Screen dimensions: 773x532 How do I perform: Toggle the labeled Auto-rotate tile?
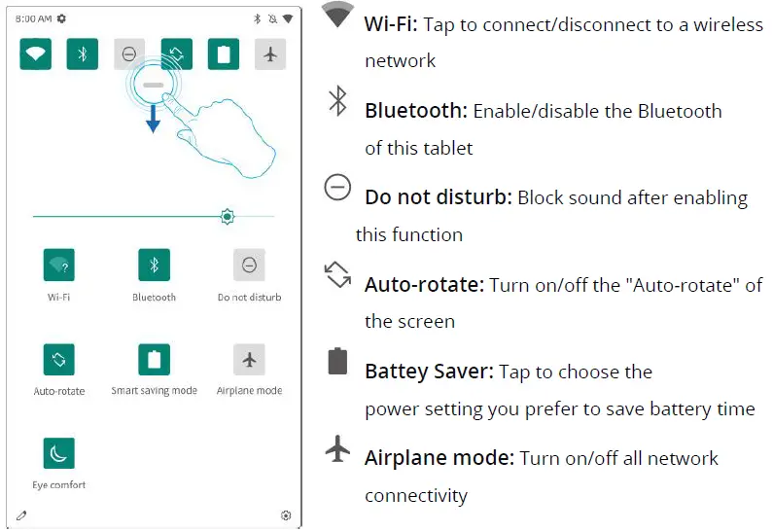pos(59,359)
